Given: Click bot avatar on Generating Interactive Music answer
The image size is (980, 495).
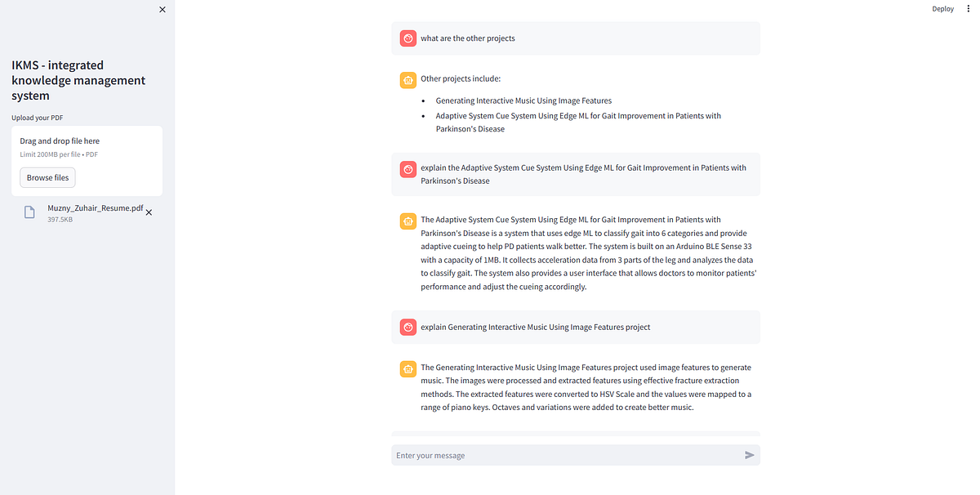Looking at the screenshot, I should coord(408,368).
